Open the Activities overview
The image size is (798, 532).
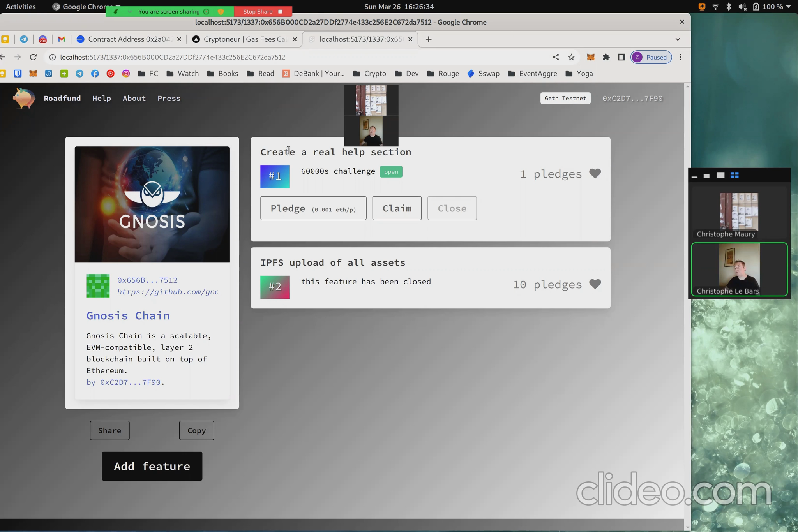[x=21, y=7]
